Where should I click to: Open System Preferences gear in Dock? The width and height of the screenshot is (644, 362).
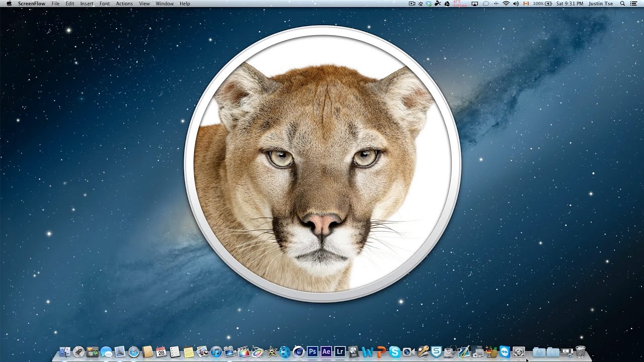pos(519,352)
